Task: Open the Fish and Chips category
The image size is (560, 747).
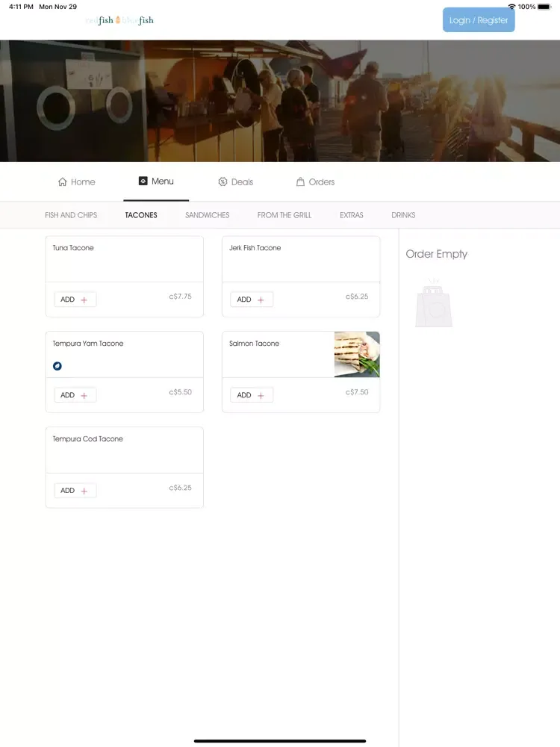Action: tap(71, 215)
